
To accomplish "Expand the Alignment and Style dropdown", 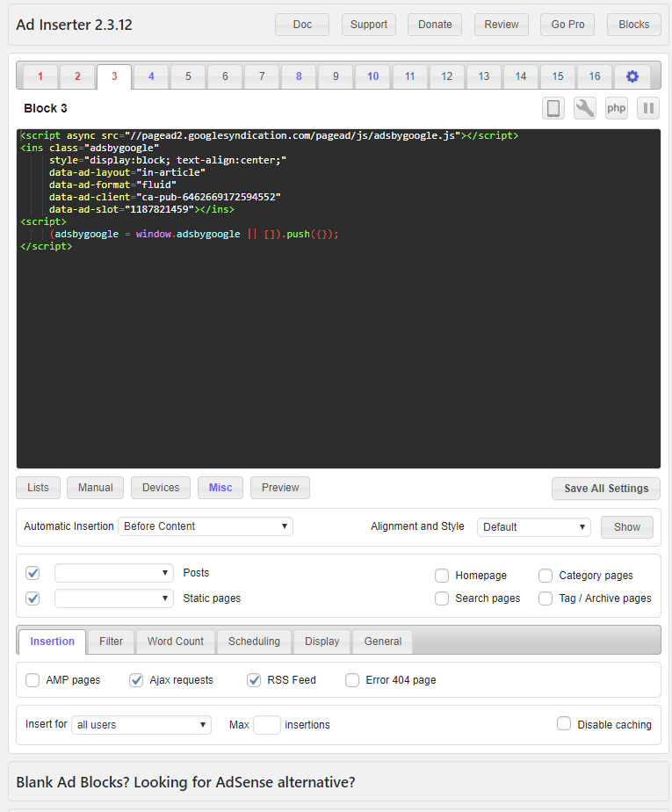I will 534,526.
